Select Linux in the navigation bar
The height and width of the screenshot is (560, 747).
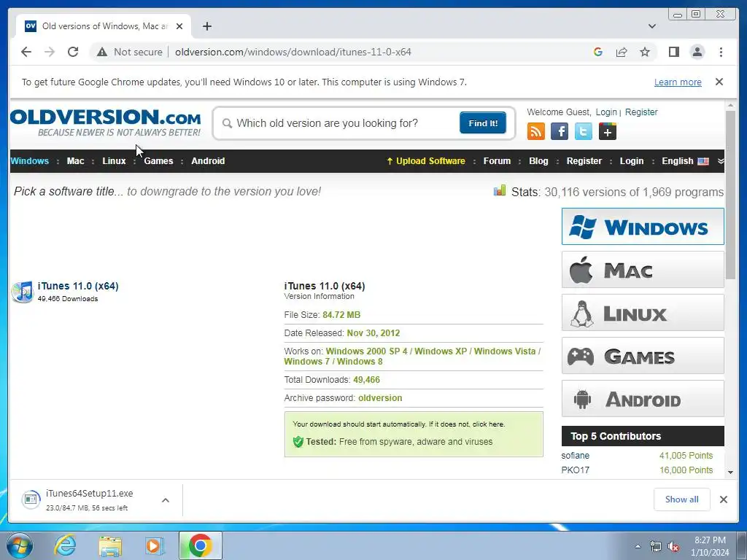point(114,161)
